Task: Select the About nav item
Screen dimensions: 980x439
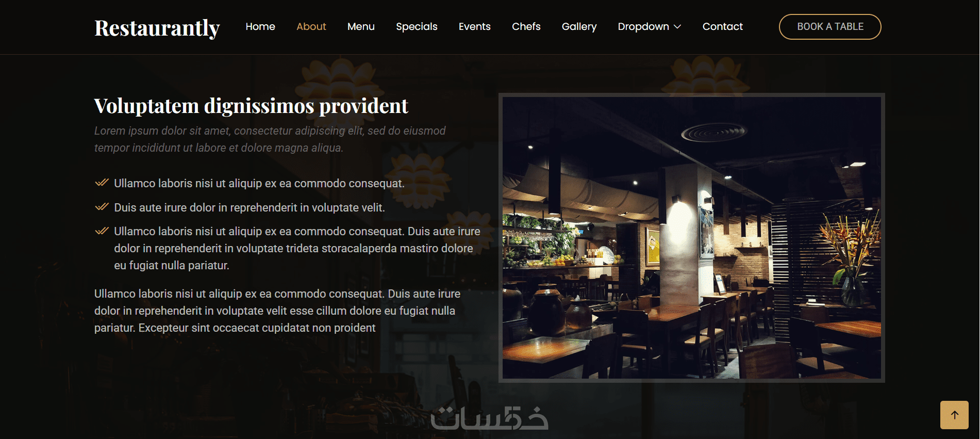Action: (311, 26)
